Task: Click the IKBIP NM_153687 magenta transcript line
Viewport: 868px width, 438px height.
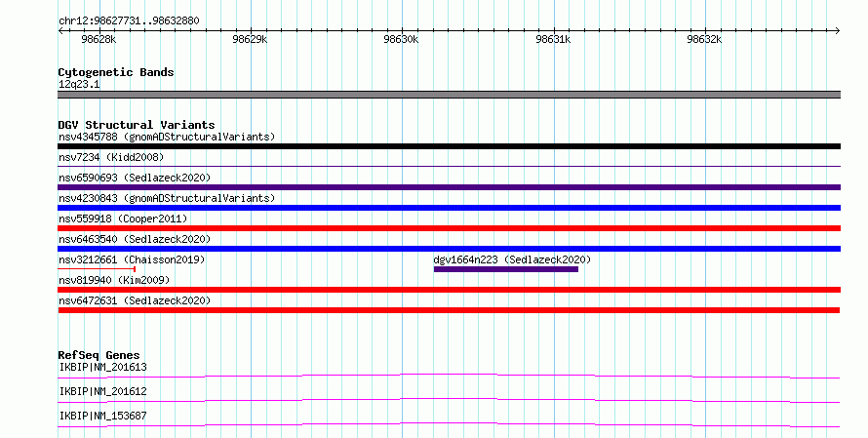Action: coord(449,424)
